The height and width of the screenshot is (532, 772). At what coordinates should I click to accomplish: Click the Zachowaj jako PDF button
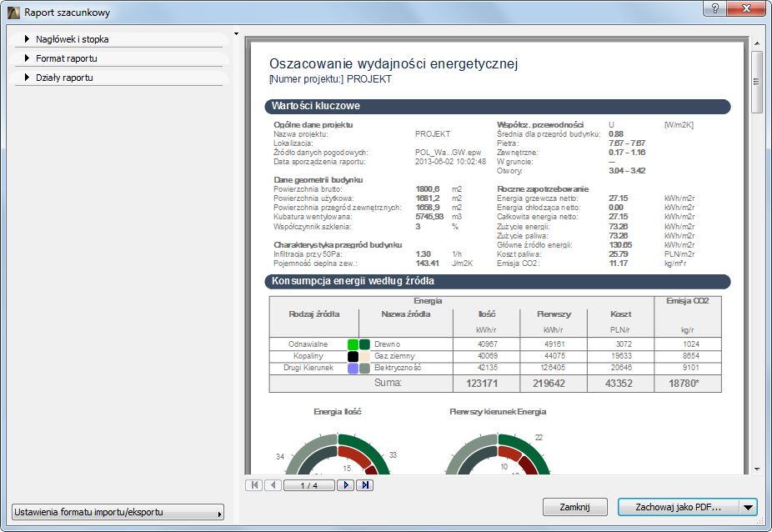(x=678, y=507)
